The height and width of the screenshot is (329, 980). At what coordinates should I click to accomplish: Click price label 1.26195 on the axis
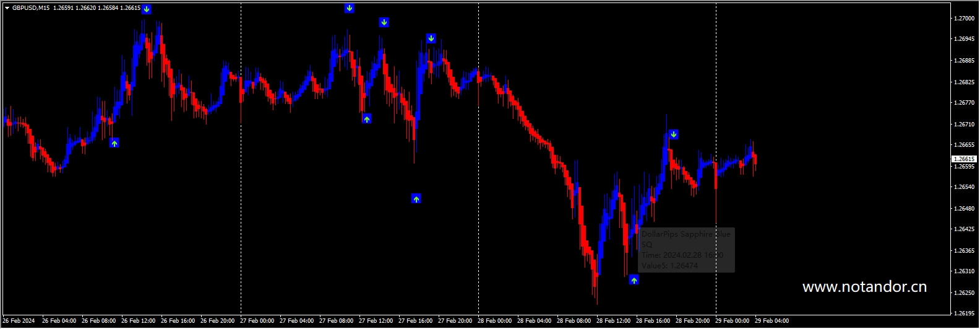[964, 314]
